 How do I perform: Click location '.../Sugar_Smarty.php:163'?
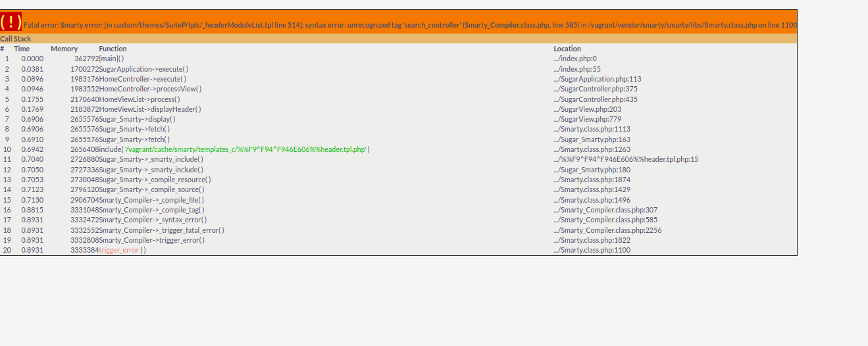tap(592, 139)
